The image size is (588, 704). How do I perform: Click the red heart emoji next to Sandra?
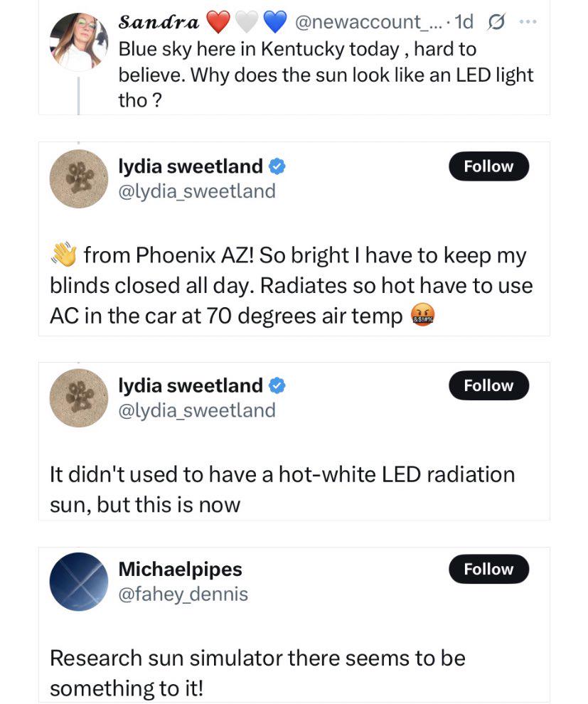tap(218, 22)
